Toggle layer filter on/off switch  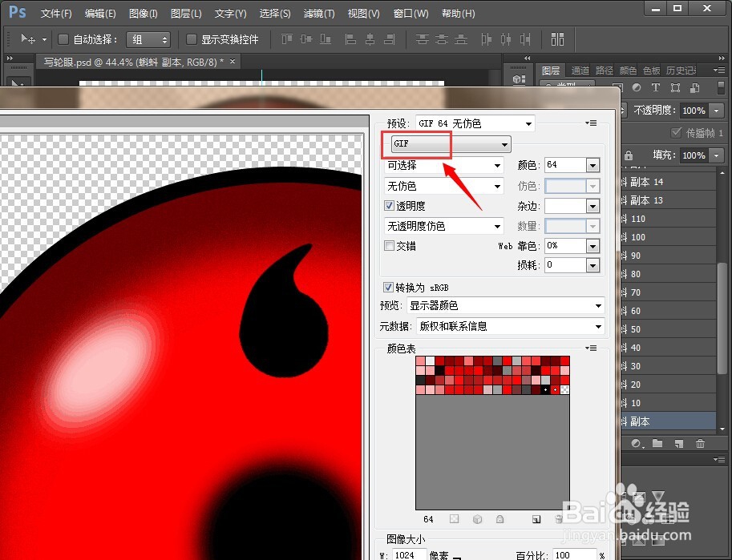pyautogui.click(x=722, y=87)
